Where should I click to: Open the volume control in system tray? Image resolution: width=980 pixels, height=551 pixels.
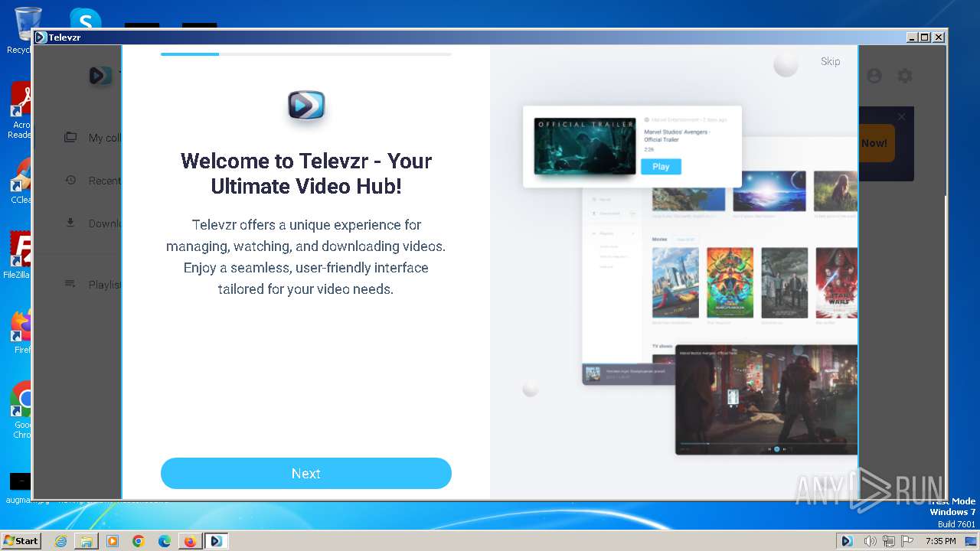tap(870, 541)
